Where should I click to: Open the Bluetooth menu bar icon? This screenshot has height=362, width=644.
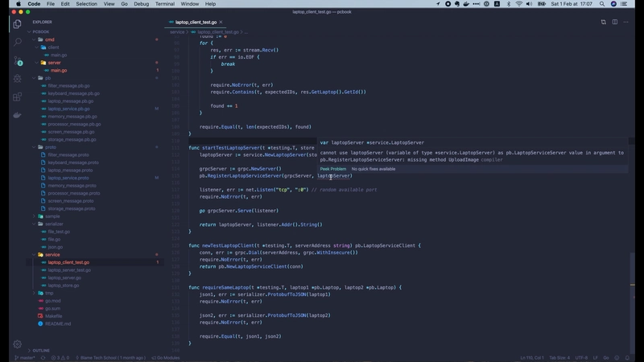(509, 4)
